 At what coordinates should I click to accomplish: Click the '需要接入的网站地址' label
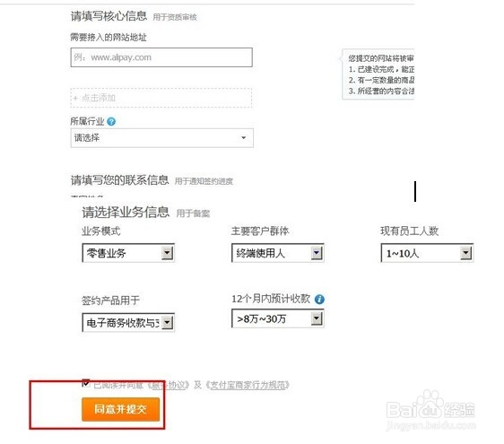click(x=109, y=38)
